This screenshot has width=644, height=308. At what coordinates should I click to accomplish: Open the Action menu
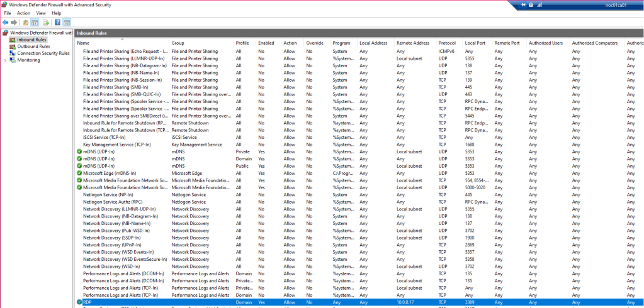coord(23,13)
